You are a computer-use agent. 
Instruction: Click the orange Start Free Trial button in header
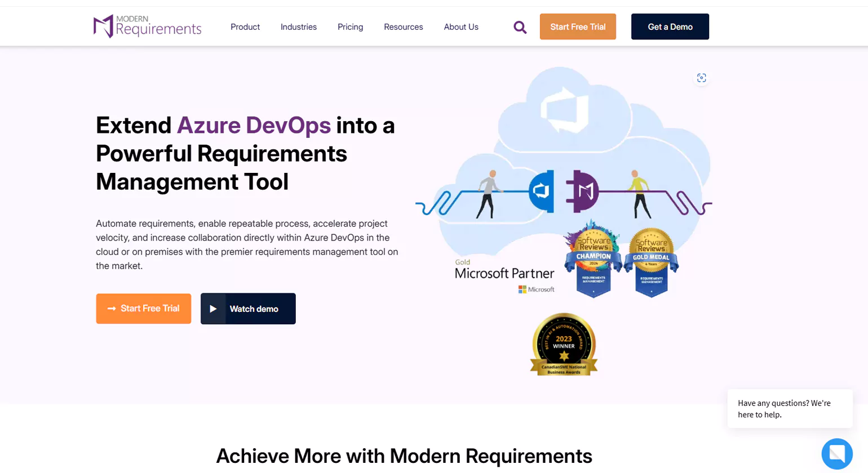point(577,26)
